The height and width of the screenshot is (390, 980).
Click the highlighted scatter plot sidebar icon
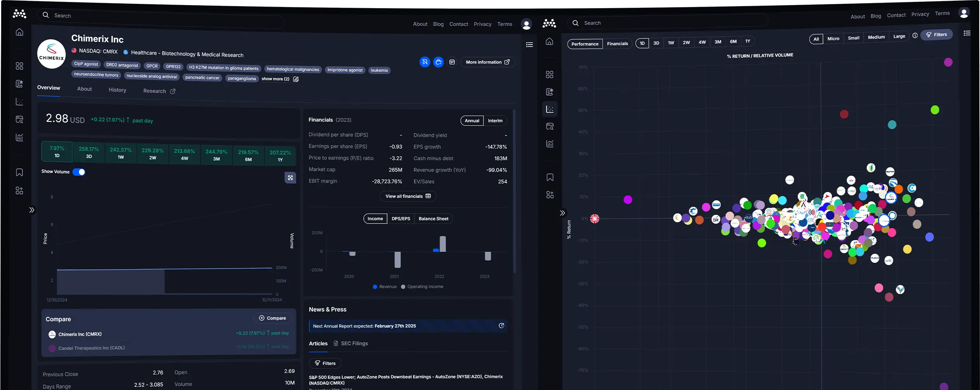coord(550,109)
